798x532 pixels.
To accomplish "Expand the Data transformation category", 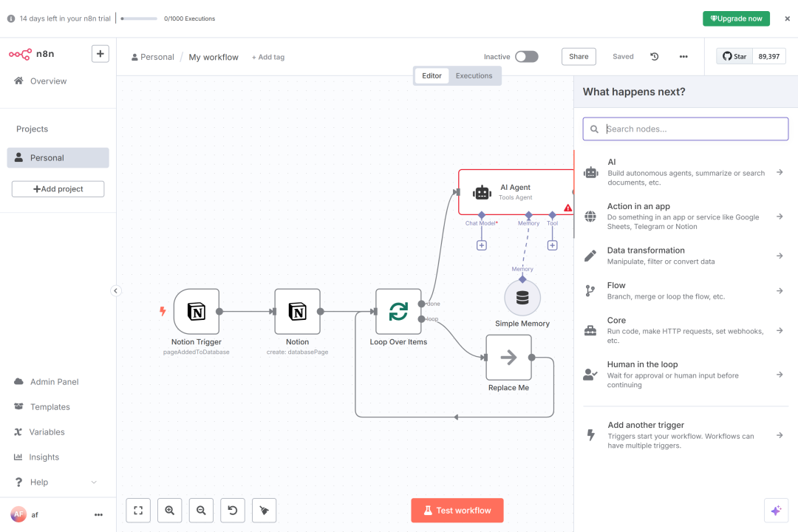I will coord(686,256).
